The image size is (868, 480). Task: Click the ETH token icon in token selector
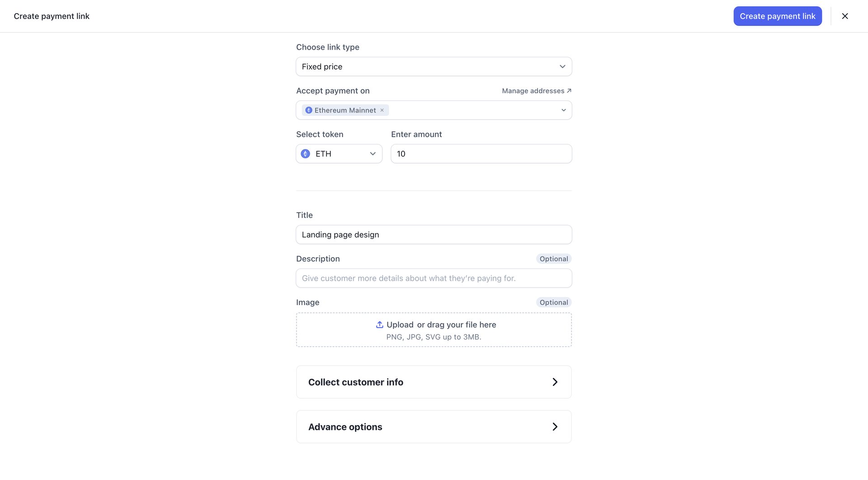pos(306,154)
